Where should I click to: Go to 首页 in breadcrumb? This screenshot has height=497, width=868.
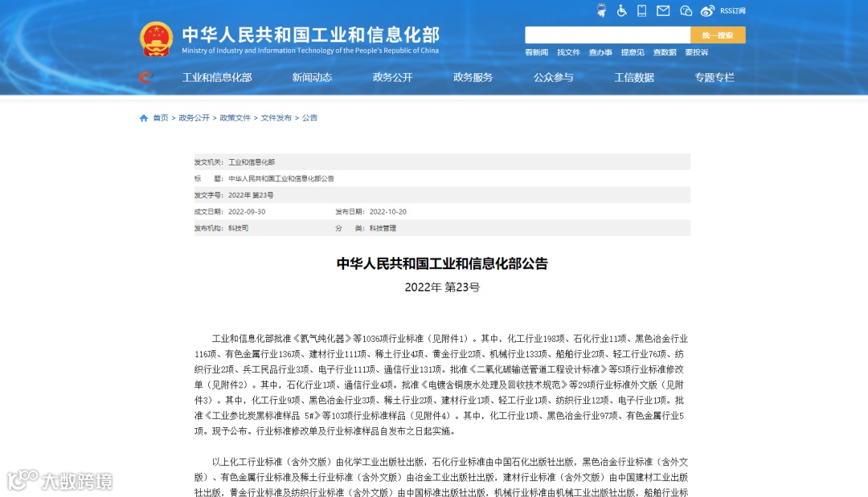[161, 118]
